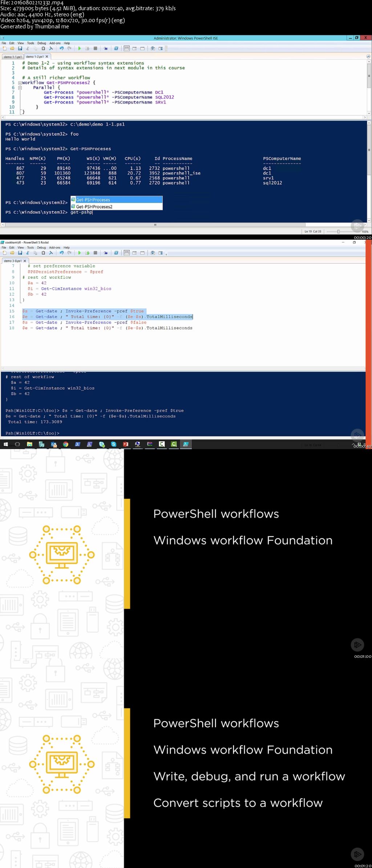New remote PowerShell tab icon, PowerShell 5 Rocks window
This screenshot has width=372, height=868.
(106, 253)
